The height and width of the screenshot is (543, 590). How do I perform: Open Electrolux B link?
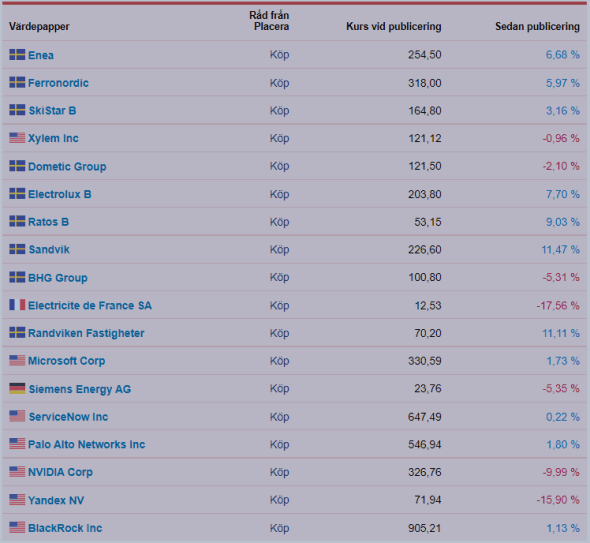(x=60, y=194)
